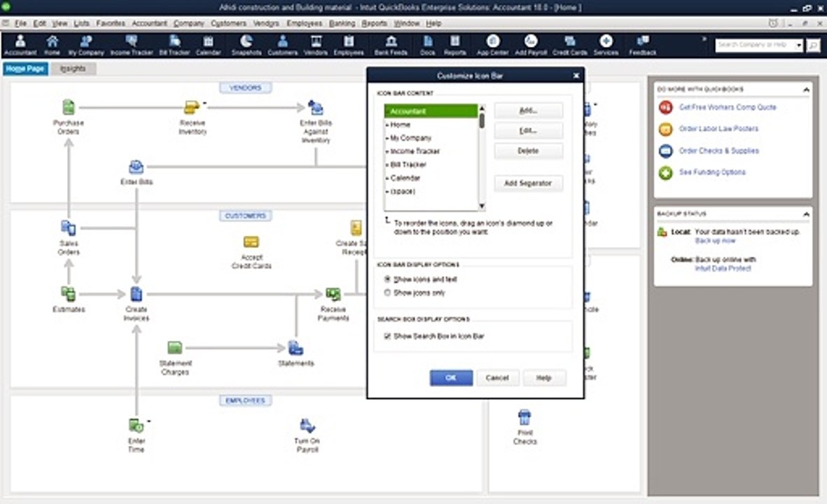Image resolution: width=827 pixels, height=504 pixels.
Task: Expand Enter Time dropdown arrow
Action: click(x=148, y=421)
